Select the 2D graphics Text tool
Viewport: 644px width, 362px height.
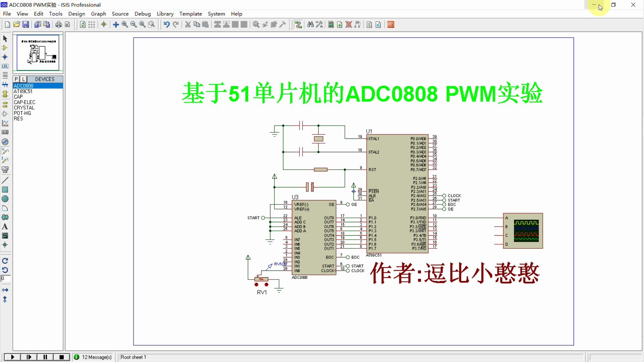click(5, 227)
